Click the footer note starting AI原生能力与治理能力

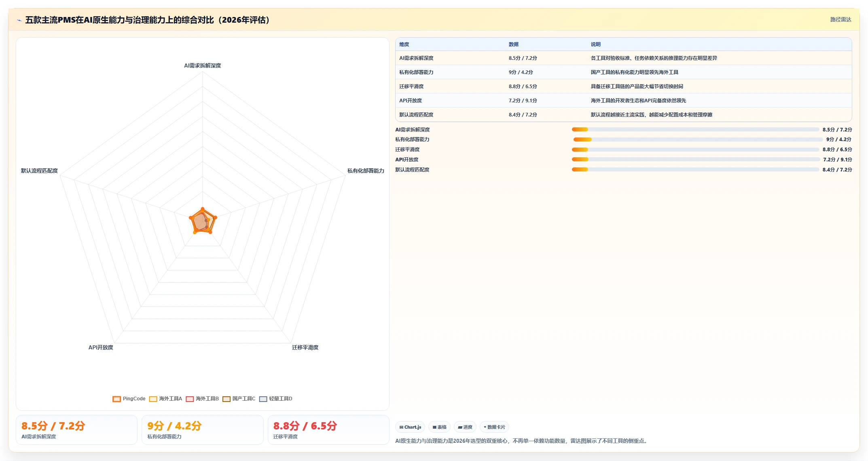(522, 441)
